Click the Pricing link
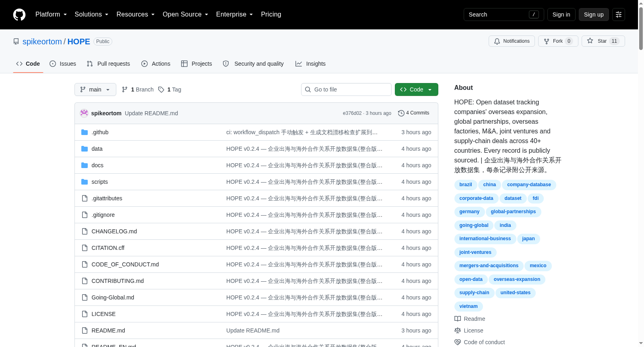 [271, 15]
